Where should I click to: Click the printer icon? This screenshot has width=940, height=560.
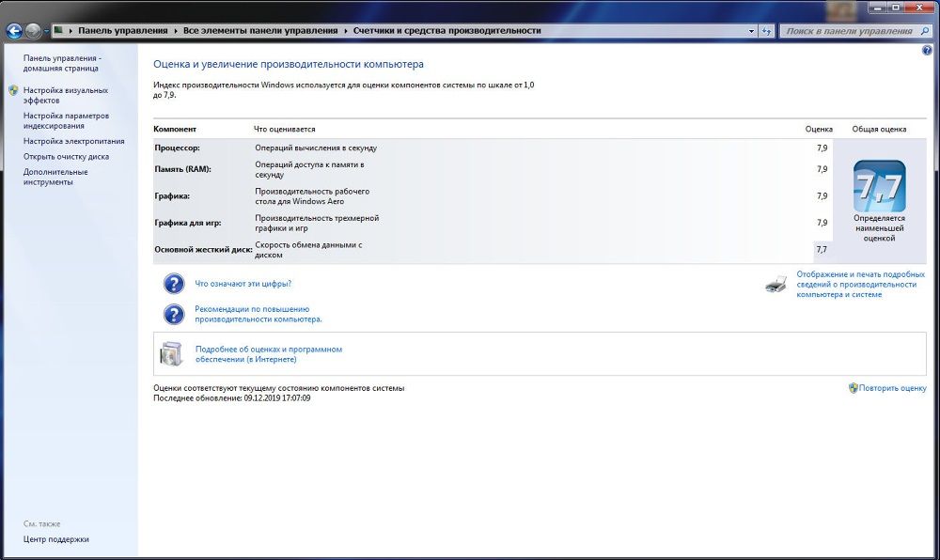[x=775, y=284]
